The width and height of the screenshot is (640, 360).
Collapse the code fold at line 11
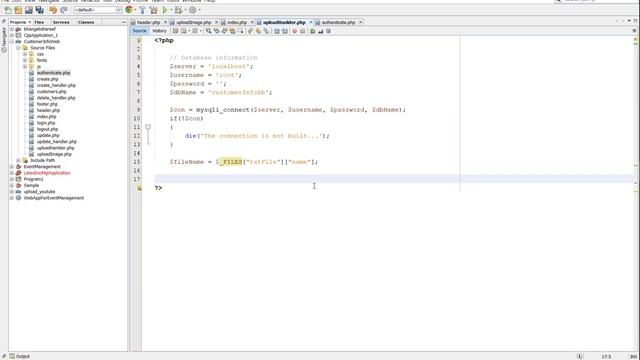pos(148,127)
